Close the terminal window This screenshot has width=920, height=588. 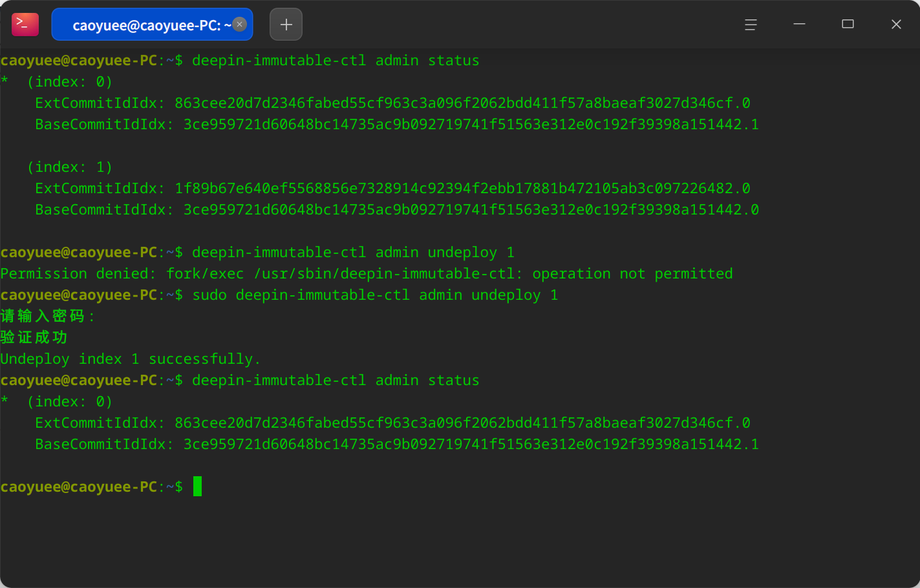pyautogui.click(x=896, y=25)
